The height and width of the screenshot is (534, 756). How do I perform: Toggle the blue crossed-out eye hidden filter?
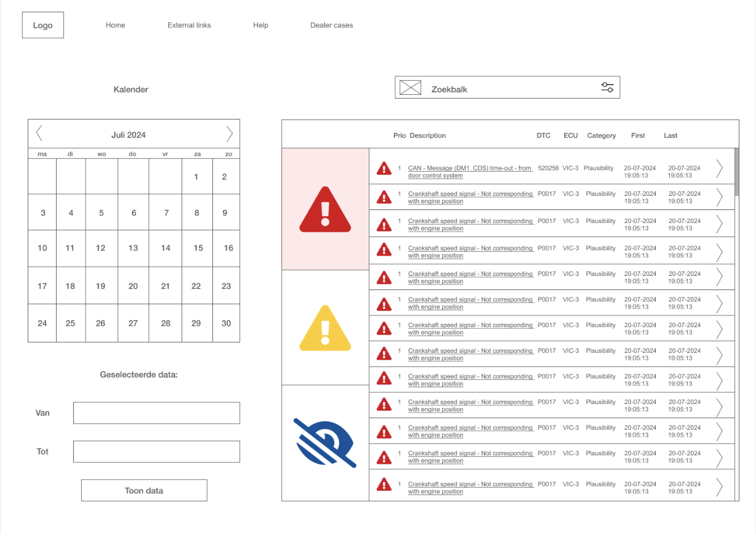point(325,442)
